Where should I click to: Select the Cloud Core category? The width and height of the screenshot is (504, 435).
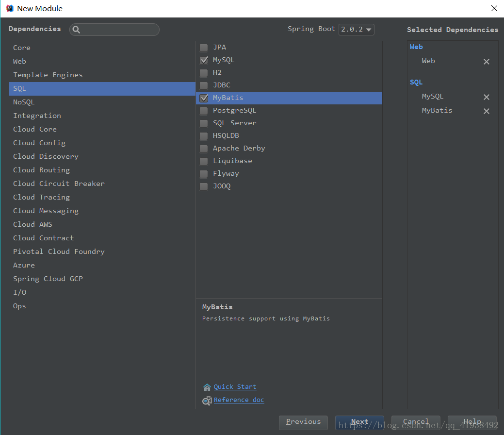point(102,129)
